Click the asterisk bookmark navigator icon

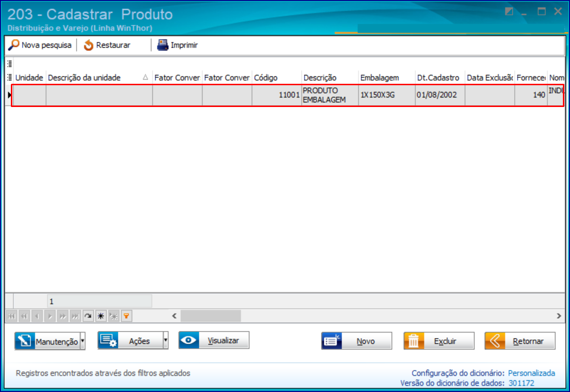tap(101, 316)
